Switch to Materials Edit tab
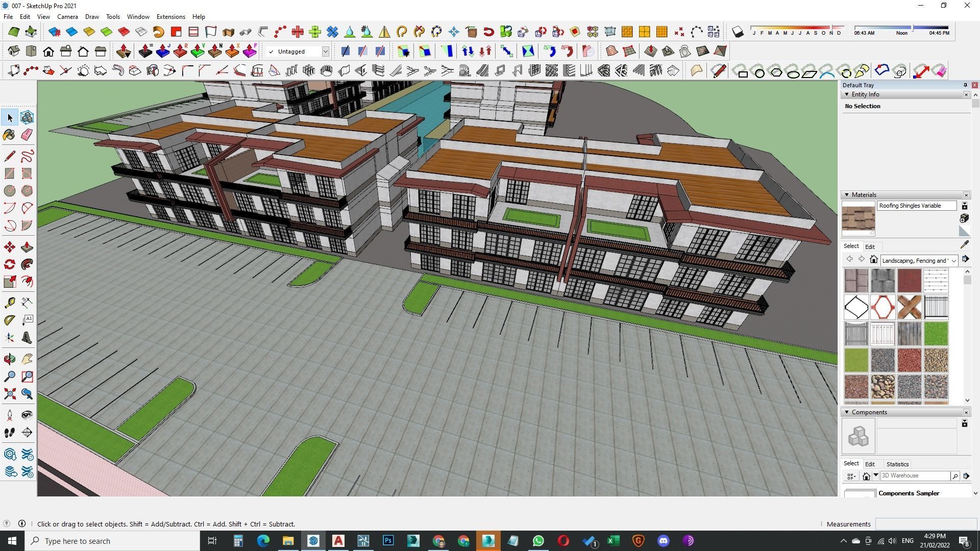Screen dimensions: 980x551 click(870, 246)
